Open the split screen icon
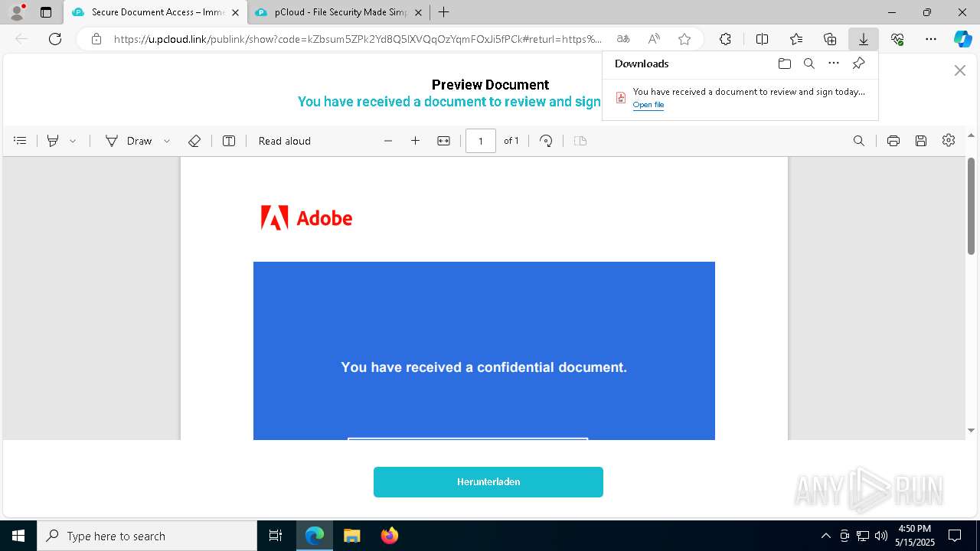 [x=762, y=39]
